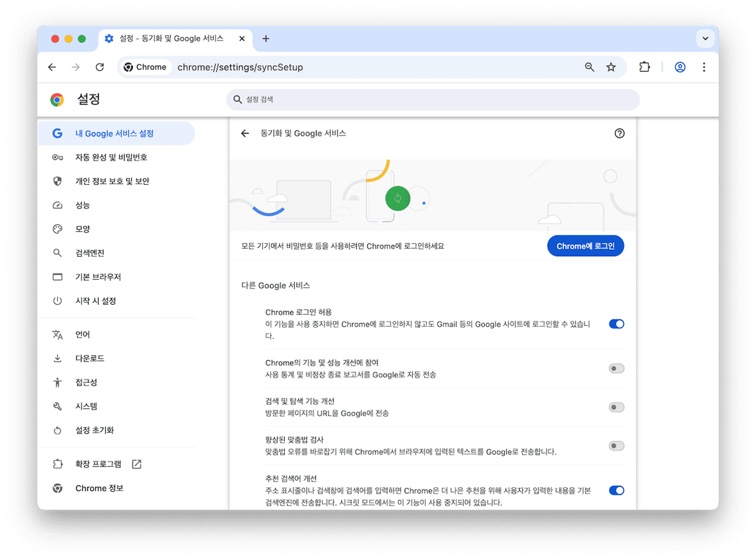Image resolution: width=756 pixels, height=559 pixels.
Task: Click the Chrome site info chip
Action: [x=146, y=67]
